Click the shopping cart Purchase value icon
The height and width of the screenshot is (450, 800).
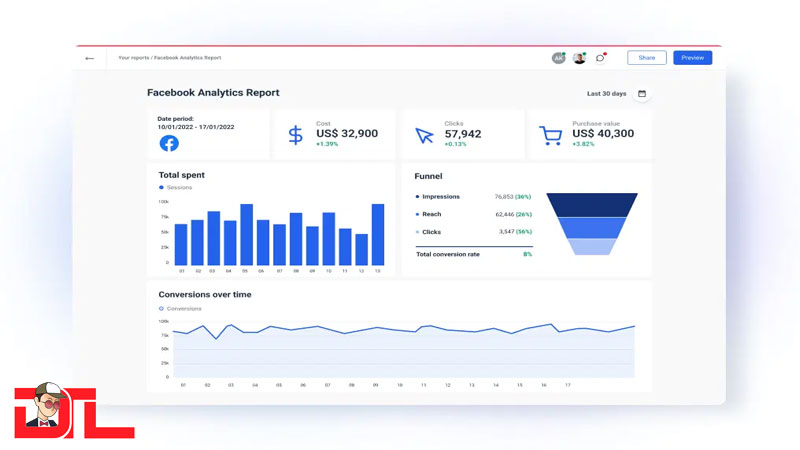click(551, 136)
